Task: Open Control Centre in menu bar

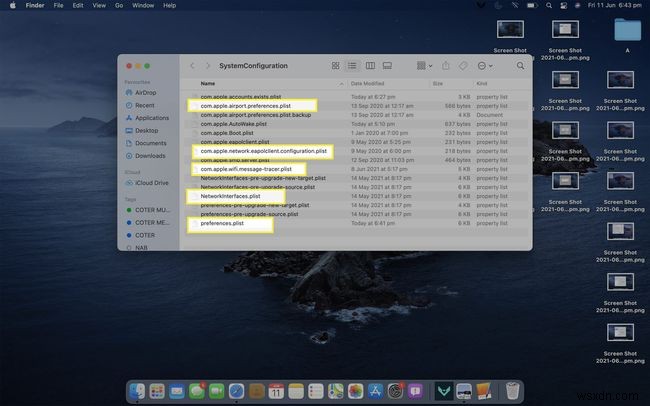Action: click(563, 5)
